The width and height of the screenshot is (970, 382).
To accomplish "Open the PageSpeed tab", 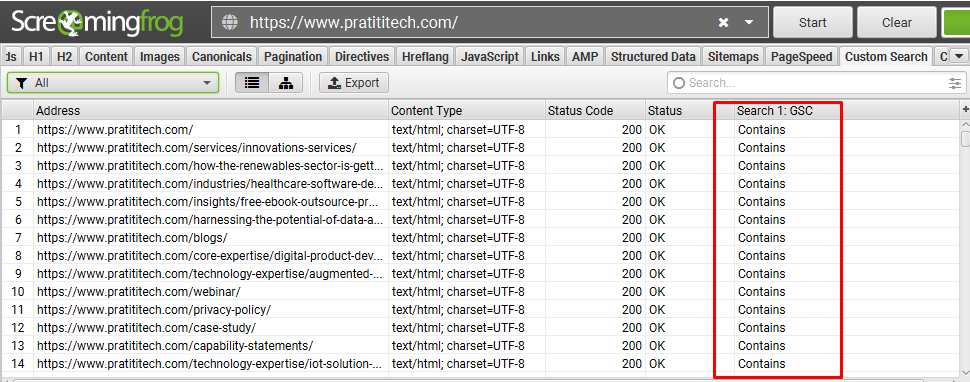I will tap(802, 57).
